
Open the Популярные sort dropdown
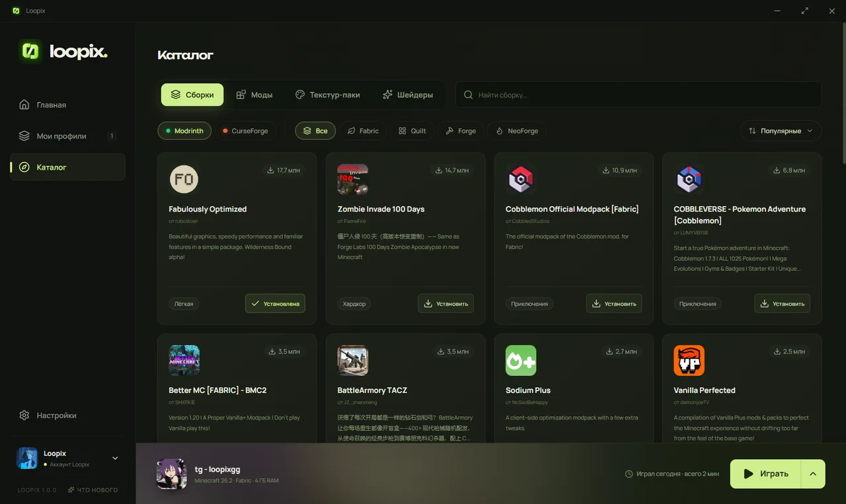click(781, 131)
